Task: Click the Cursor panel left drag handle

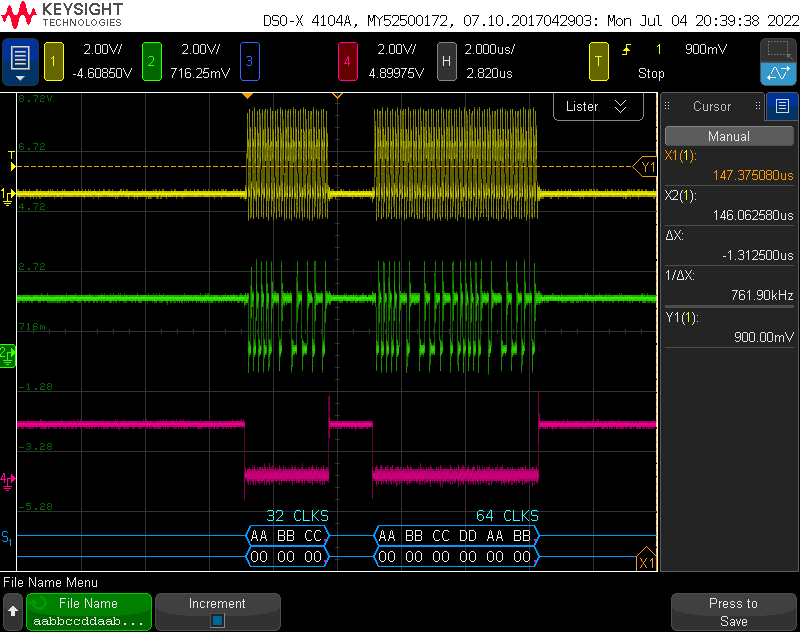Action: (x=667, y=106)
